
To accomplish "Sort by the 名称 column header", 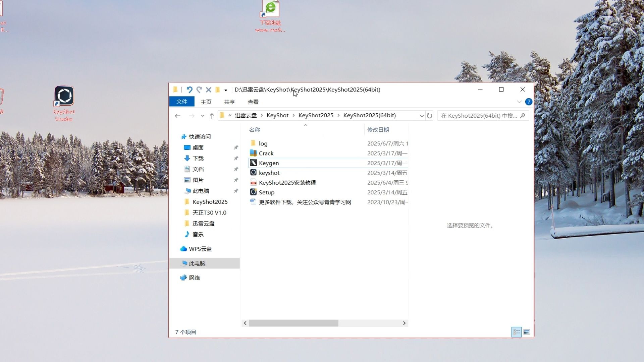I will 255,130.
